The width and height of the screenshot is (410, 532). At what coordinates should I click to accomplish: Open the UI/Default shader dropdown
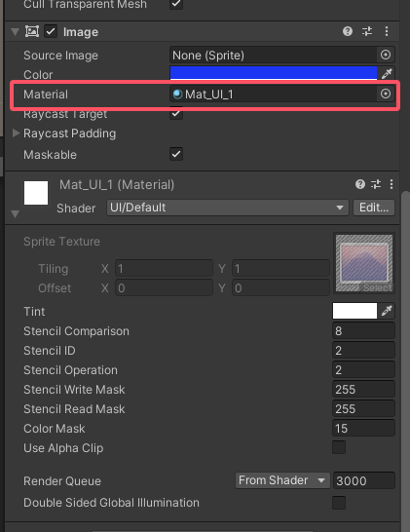(x=228, y=208)
